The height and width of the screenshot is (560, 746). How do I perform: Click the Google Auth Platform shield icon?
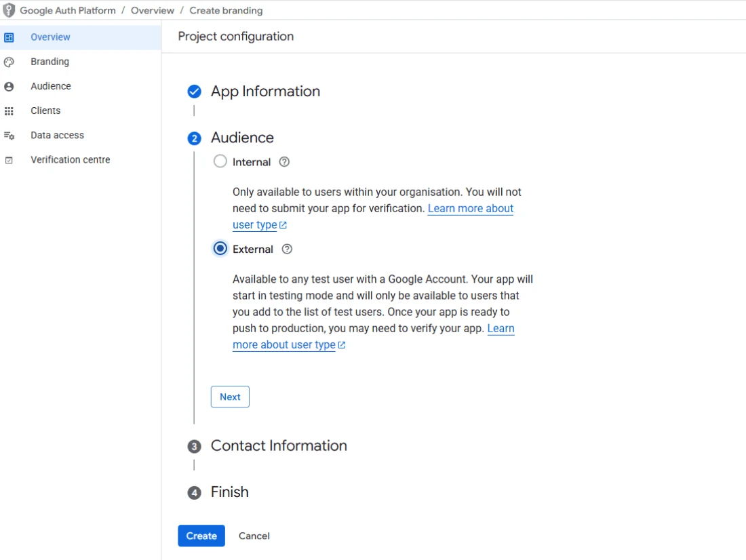9,10
